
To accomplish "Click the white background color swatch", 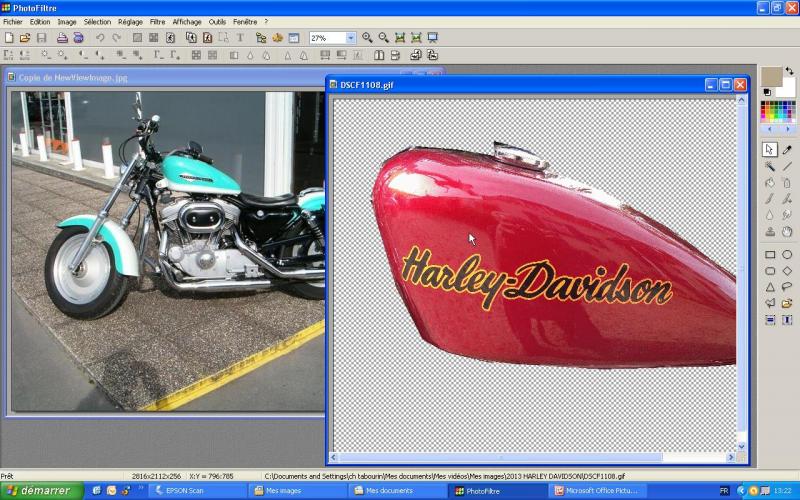I will click(786, 88).
